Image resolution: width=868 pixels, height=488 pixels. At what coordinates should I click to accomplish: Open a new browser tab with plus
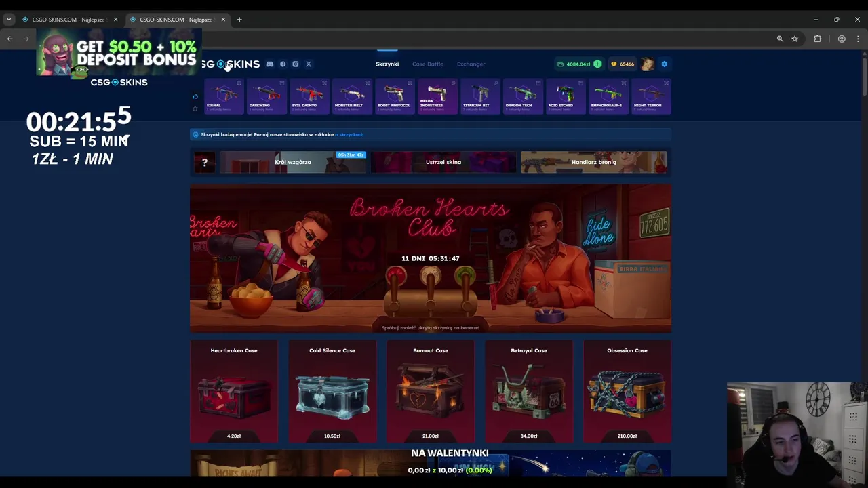pos(239,20)
